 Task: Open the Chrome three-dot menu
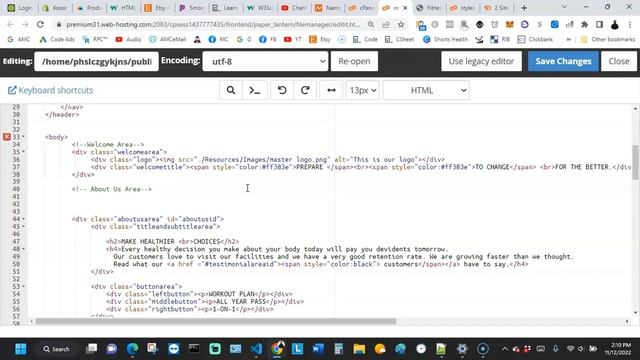point(630,24)
